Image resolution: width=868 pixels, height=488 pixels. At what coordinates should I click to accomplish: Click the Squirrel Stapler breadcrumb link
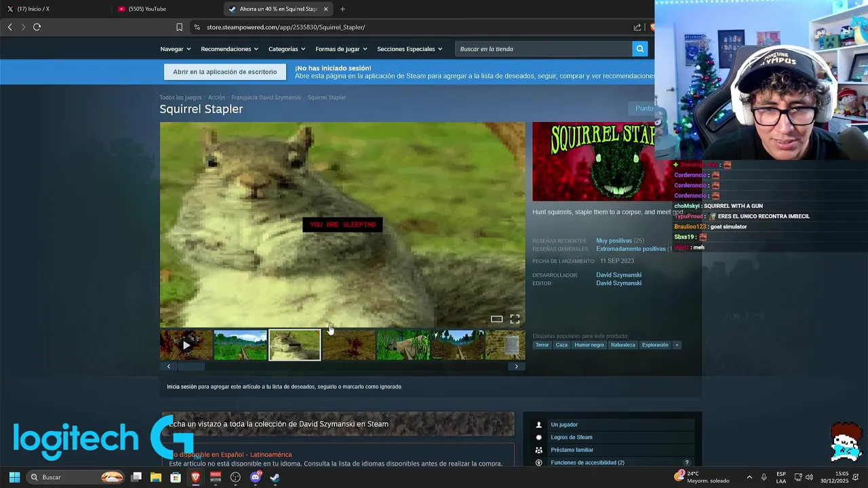327,98
